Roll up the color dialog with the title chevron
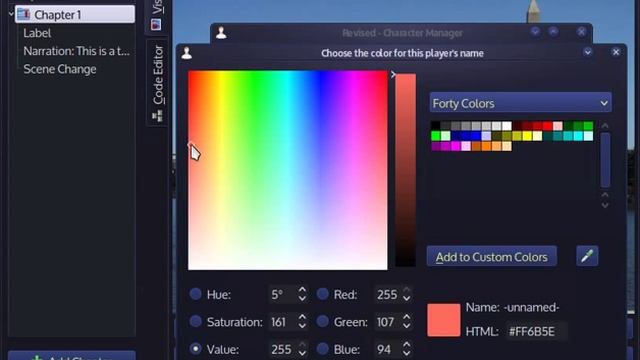Viewport: 640px width, 360px height. (588, 52)
